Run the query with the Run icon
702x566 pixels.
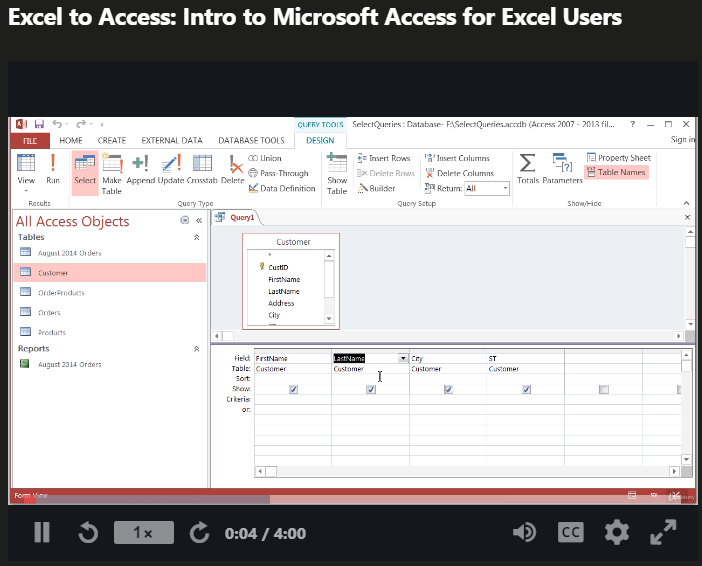(x=53, y=169)
